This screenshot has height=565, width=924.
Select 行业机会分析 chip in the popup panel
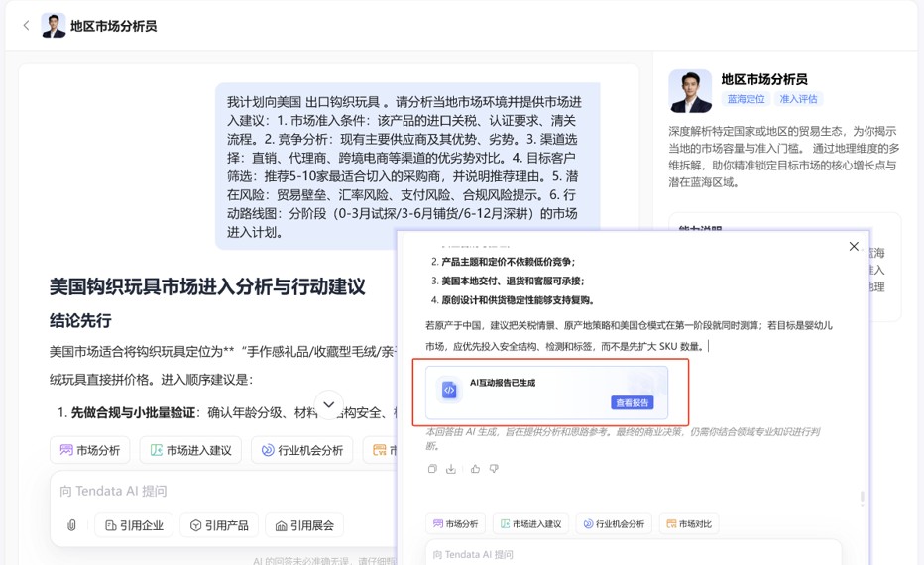tap(614, 523)
